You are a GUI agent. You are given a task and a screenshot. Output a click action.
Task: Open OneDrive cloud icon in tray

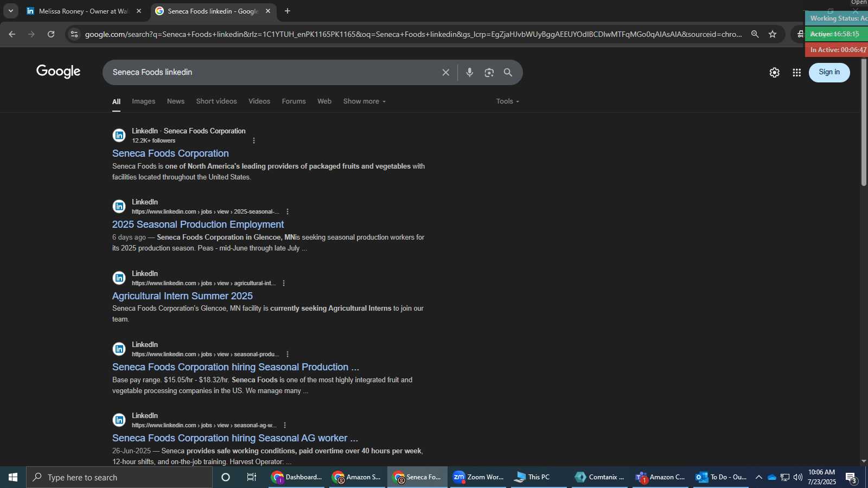pos(772,477)
